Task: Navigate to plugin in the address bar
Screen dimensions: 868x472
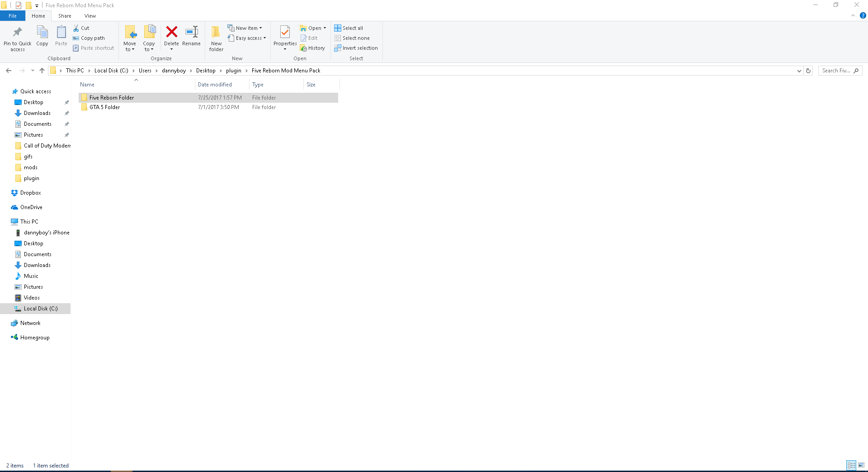Action: [234, 71]
